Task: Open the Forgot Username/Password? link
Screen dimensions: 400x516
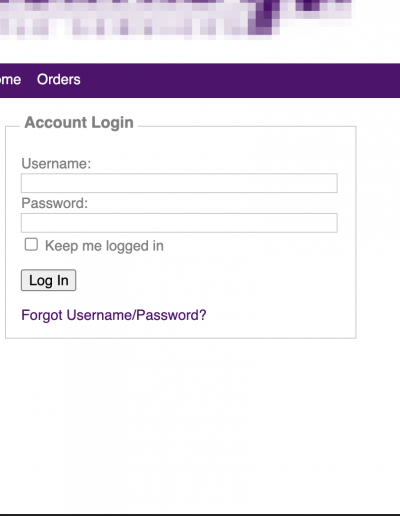Action: (x=114, y=315)
